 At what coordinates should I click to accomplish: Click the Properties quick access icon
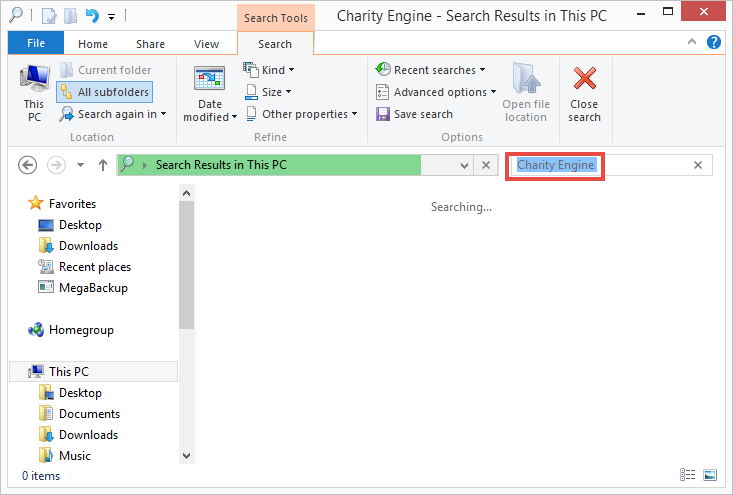click(49, 15)
